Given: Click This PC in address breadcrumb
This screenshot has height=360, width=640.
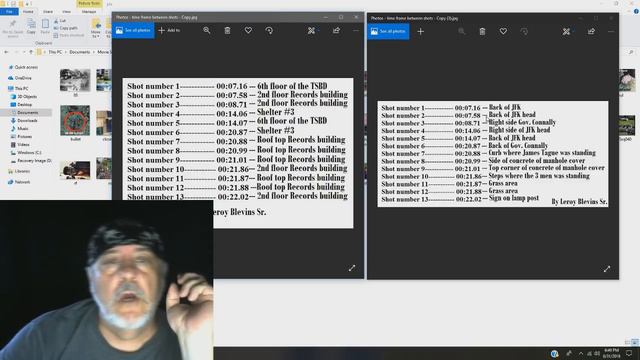Looking at the screenshot, I should click(55, 52).
